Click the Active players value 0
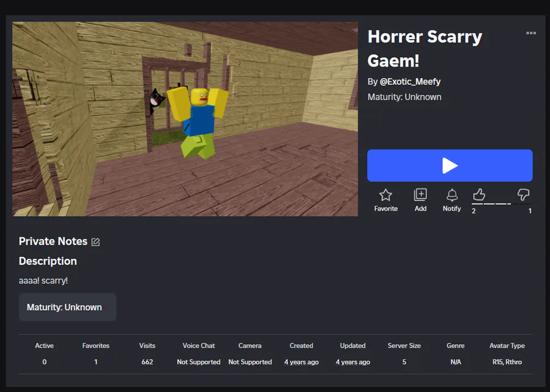The image size is (550, 392). point(44,362)
